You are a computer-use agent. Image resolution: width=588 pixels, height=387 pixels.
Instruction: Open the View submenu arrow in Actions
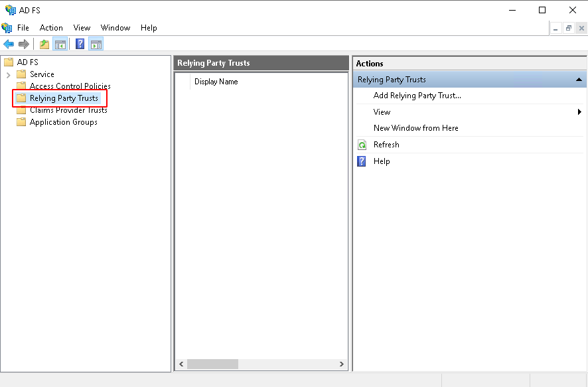click(x=579, y=112)
